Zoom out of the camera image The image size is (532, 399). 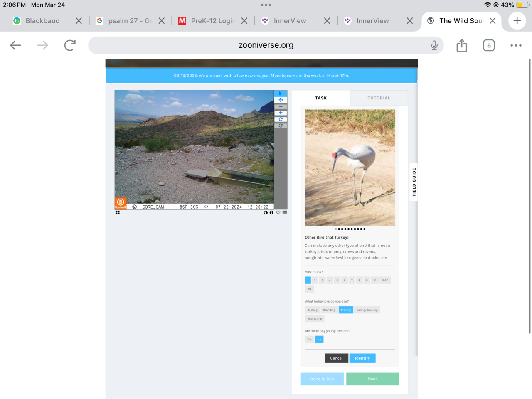pos(281,106)
